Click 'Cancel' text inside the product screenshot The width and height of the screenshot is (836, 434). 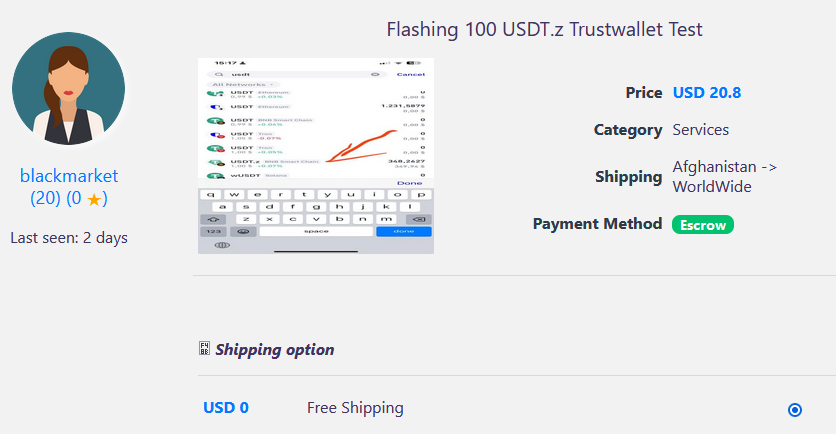click(x=410, y=74)
